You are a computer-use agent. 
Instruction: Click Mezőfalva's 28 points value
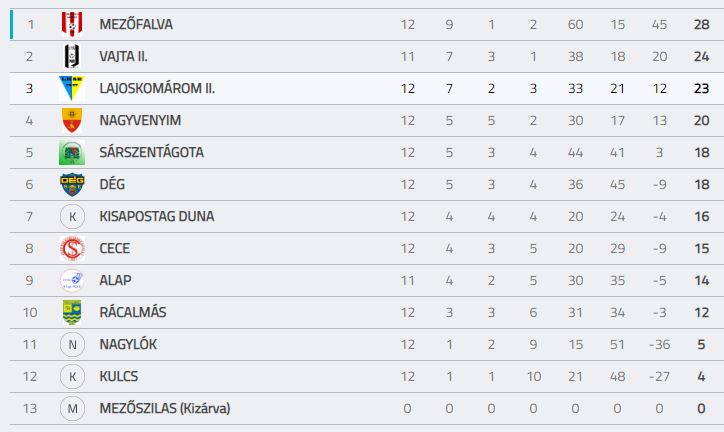(x=701, y=24)
